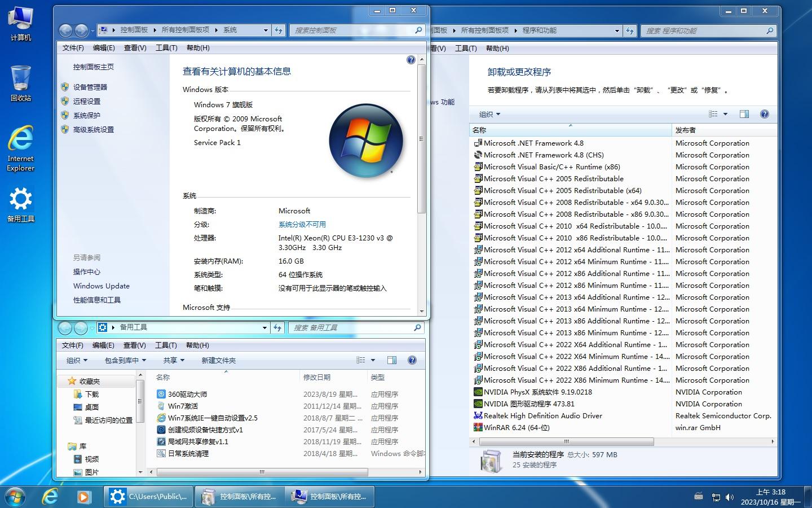Open the 共享 dropdown menu

174,360
